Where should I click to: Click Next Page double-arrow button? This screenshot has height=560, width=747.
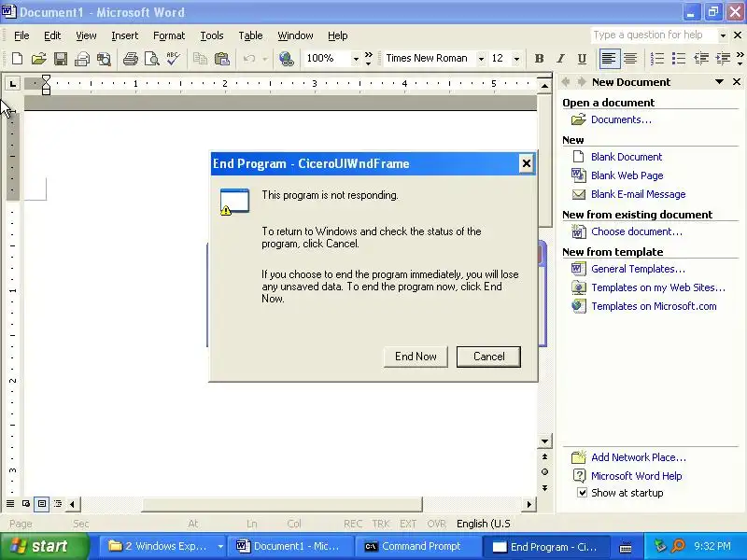(x=544, y=488)
